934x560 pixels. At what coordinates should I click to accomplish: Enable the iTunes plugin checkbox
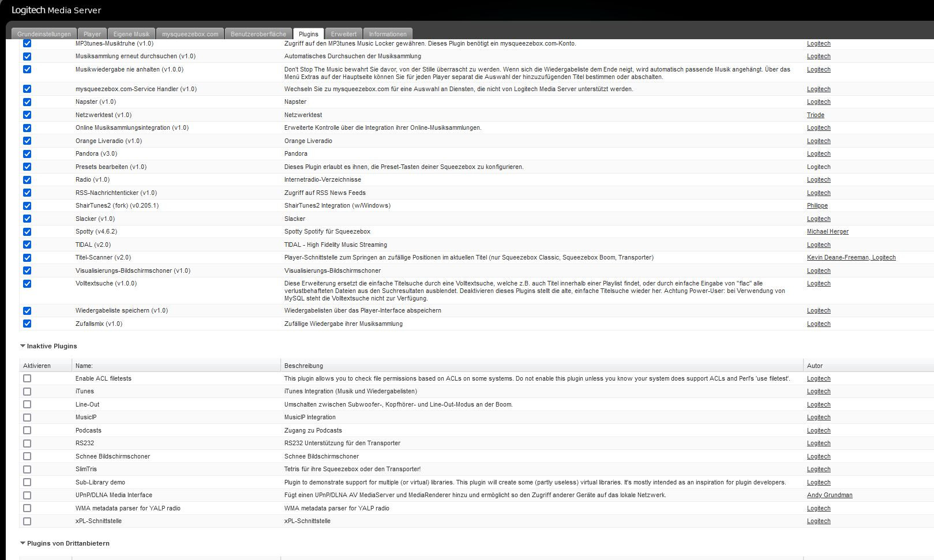27,392
